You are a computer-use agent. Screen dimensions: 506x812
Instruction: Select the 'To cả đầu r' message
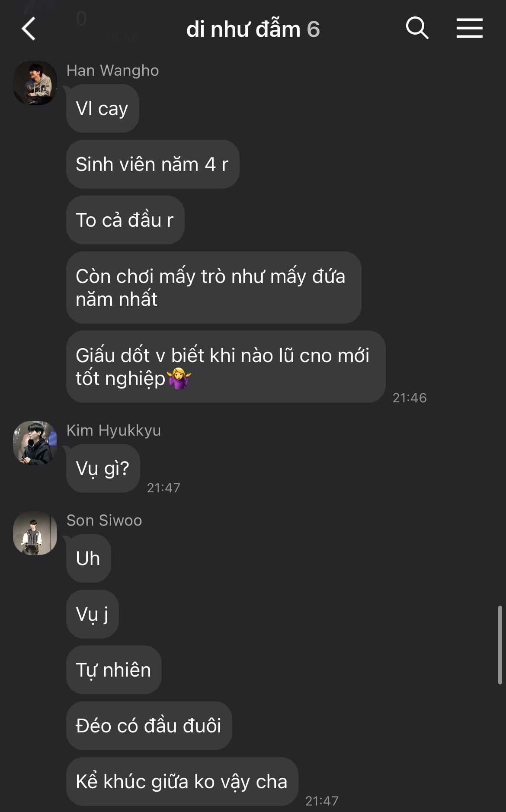click(125, 220)
